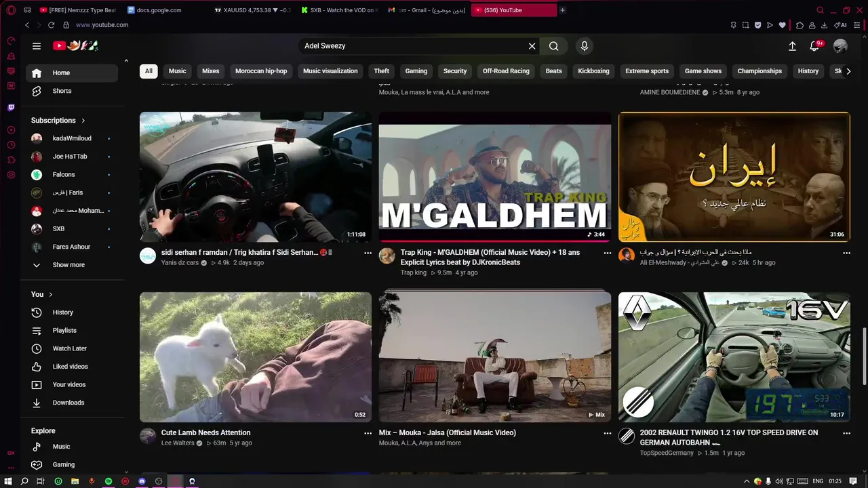Select the Championships filter chip
Screen dimensions: 868x488
[x=759, y=71]
